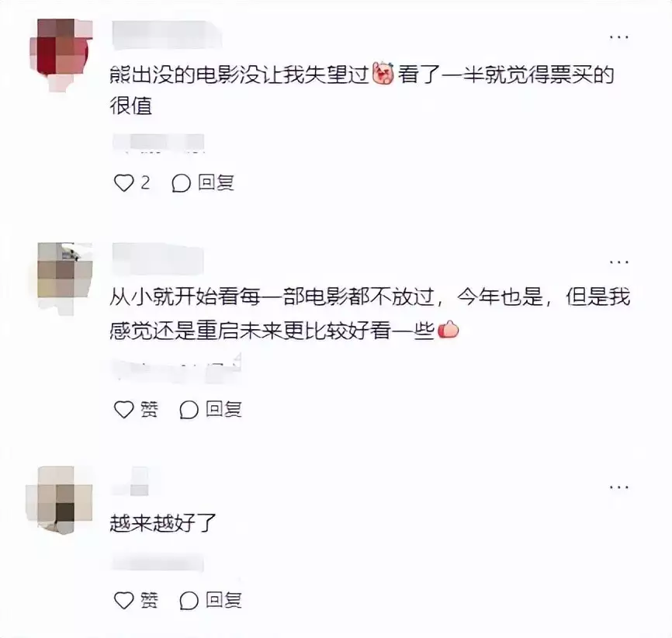Open first commenter's red avatar
Screen dimensions: 672x638
pyautogui.click(x=61, y=55)
